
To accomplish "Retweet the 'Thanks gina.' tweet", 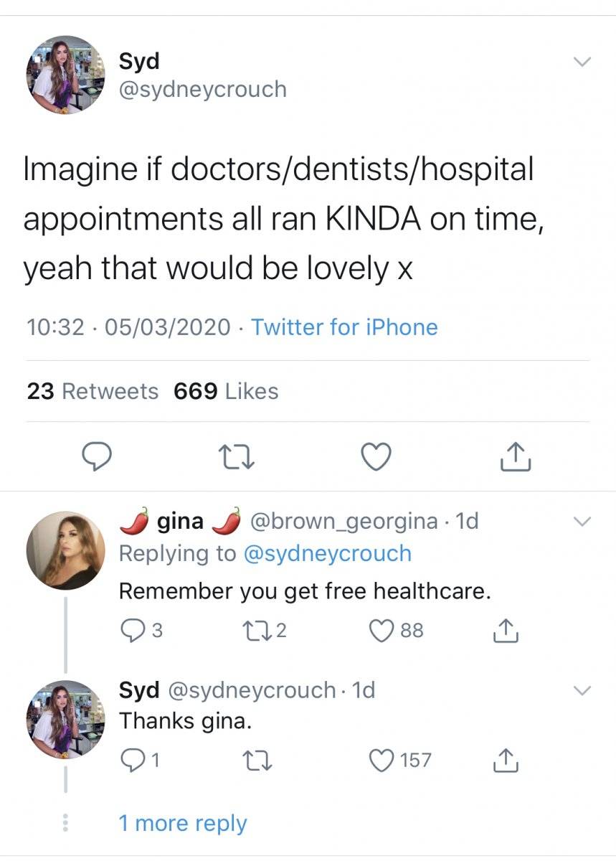I will point(257,760).
